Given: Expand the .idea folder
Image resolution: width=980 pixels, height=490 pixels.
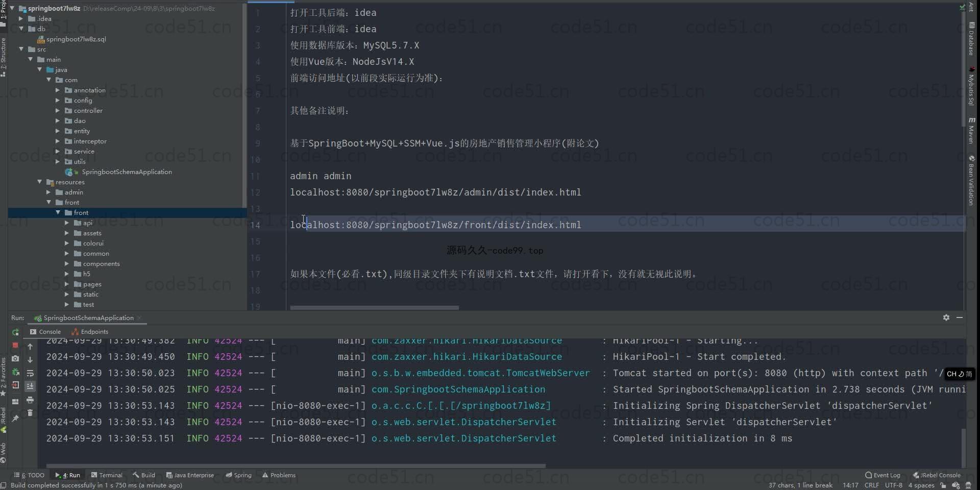Looking at the screenshot, I should (21, 18).
